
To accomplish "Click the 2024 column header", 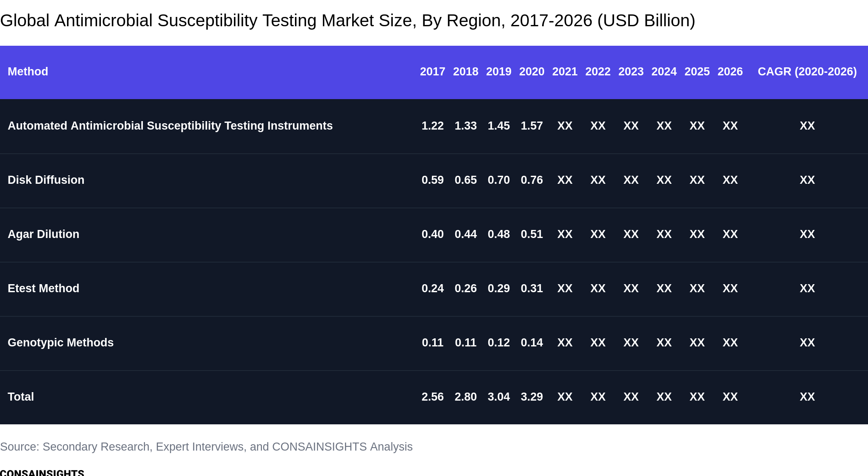I will point(664,72).
